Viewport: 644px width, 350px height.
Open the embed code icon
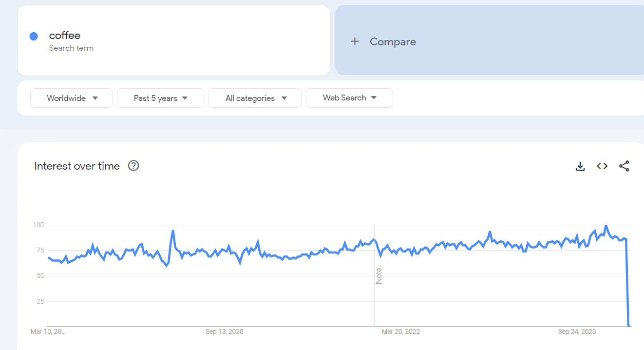coord(602,166)
